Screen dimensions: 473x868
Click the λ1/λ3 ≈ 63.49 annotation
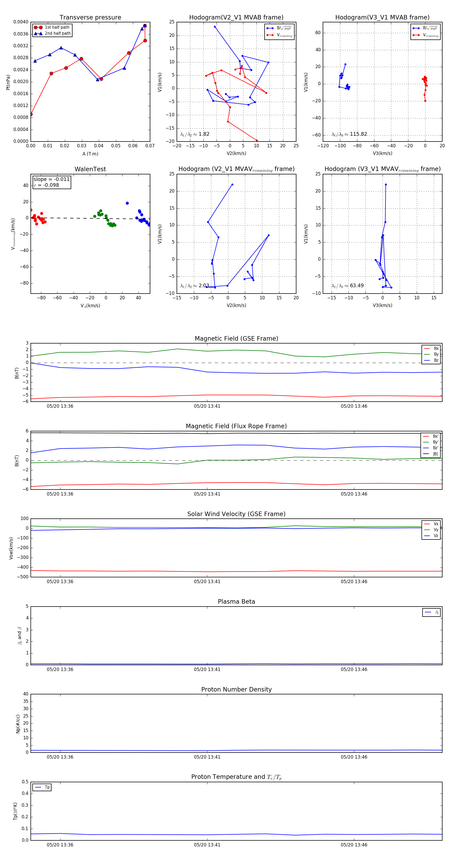[x=347, y=286]
